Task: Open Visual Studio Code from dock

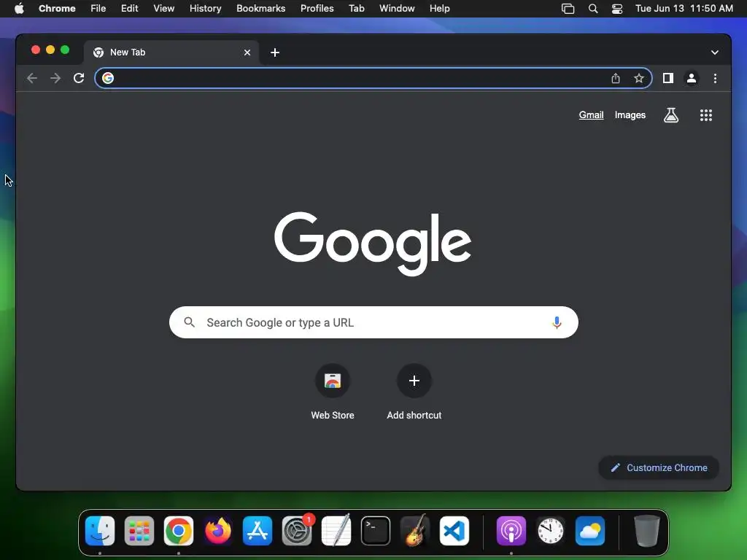Action: (x=454, y=531)
